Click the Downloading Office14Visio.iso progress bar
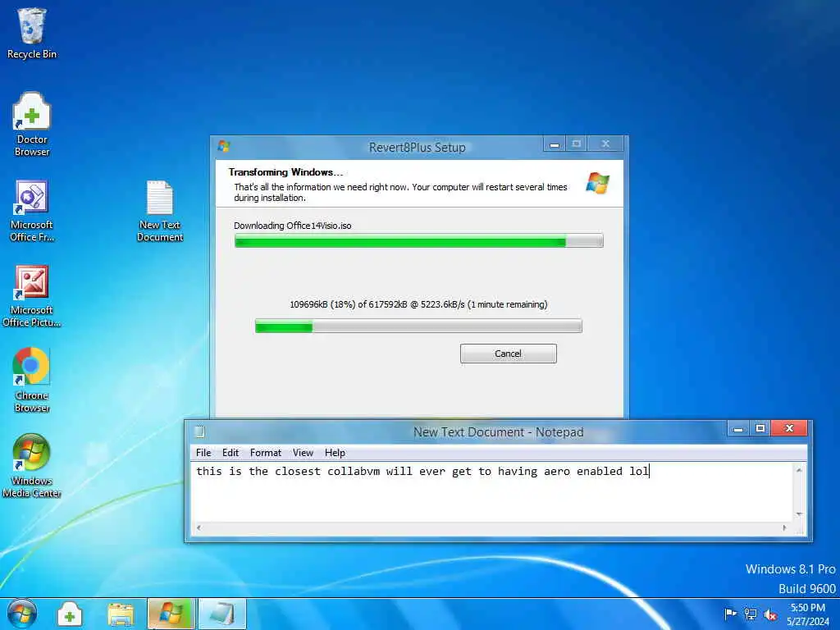Viewport: 840px width, 630px height. (x=419, y=241)
